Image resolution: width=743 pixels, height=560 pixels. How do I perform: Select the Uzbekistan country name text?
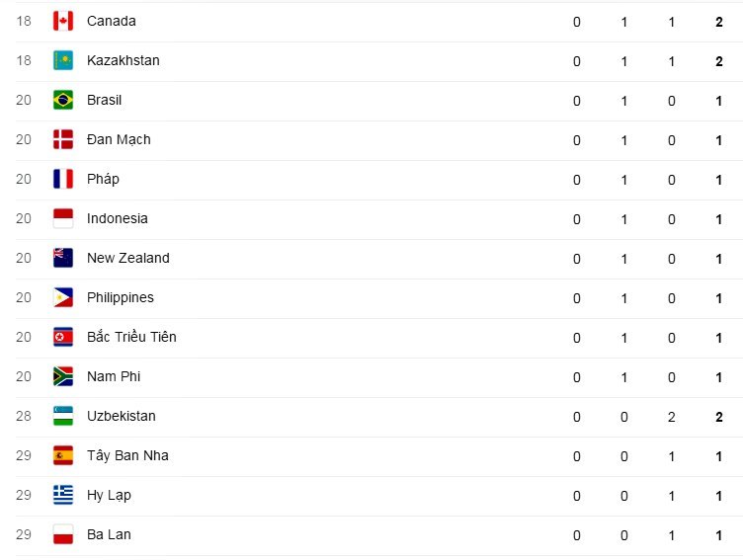point(121,416)
